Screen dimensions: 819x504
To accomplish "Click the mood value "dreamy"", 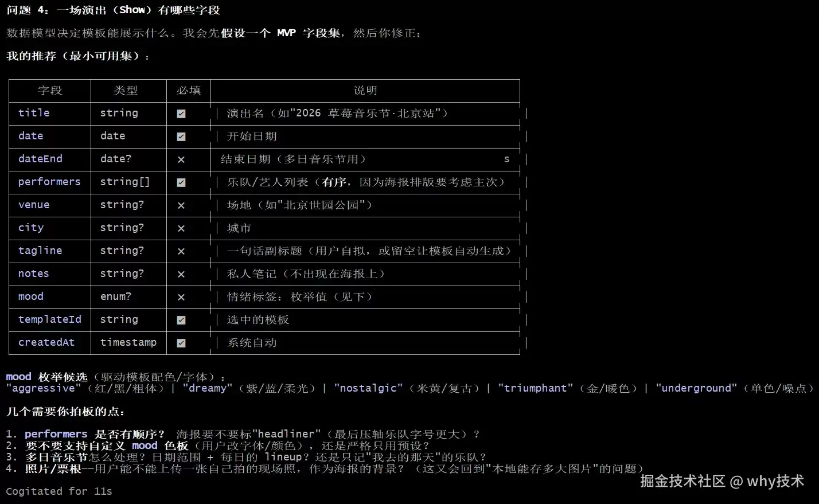I will [208, 388].
